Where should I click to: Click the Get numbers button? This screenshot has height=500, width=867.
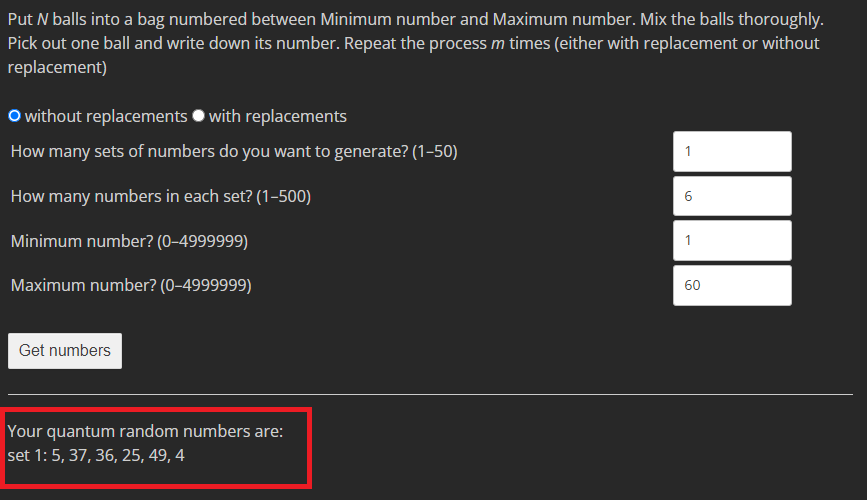click(65, 351)
